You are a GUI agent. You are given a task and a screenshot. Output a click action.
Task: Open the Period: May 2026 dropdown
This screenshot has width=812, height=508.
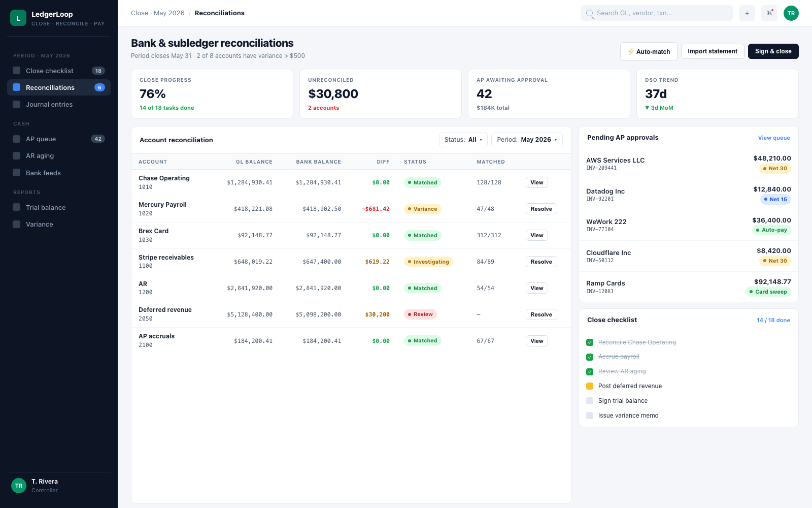pyautogui.click(x=527, y=140)
